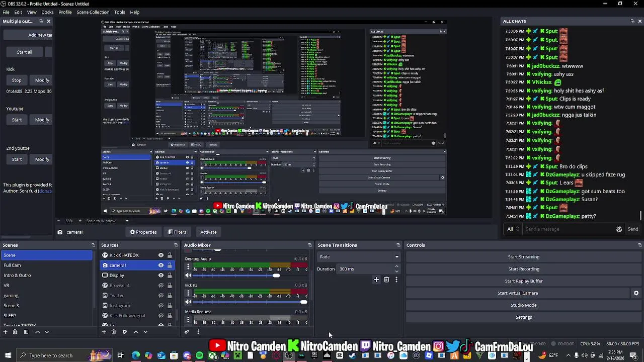This screenshot has width=644, height=362.
Task: Open the Edit menu
Action: (x=18, y=12)
